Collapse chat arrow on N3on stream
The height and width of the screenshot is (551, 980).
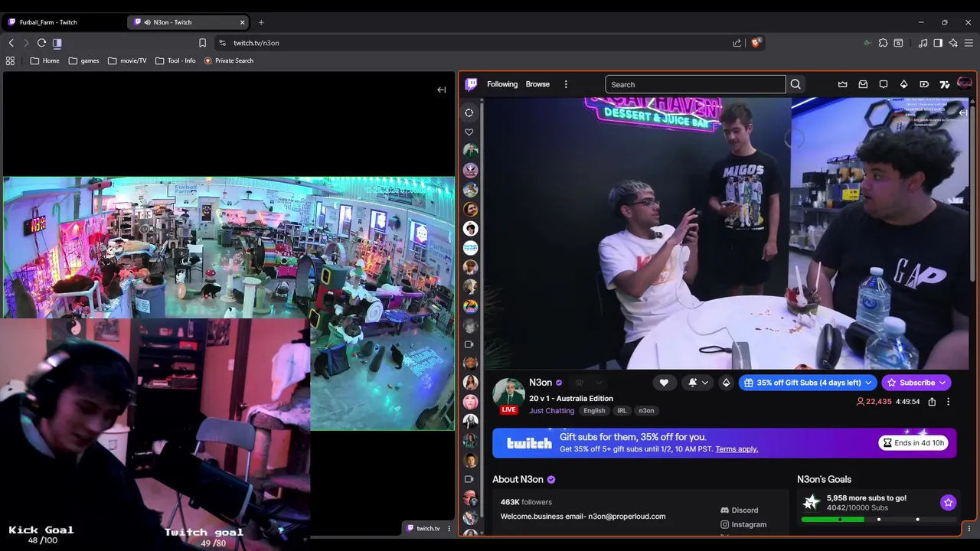coord(962,112)
